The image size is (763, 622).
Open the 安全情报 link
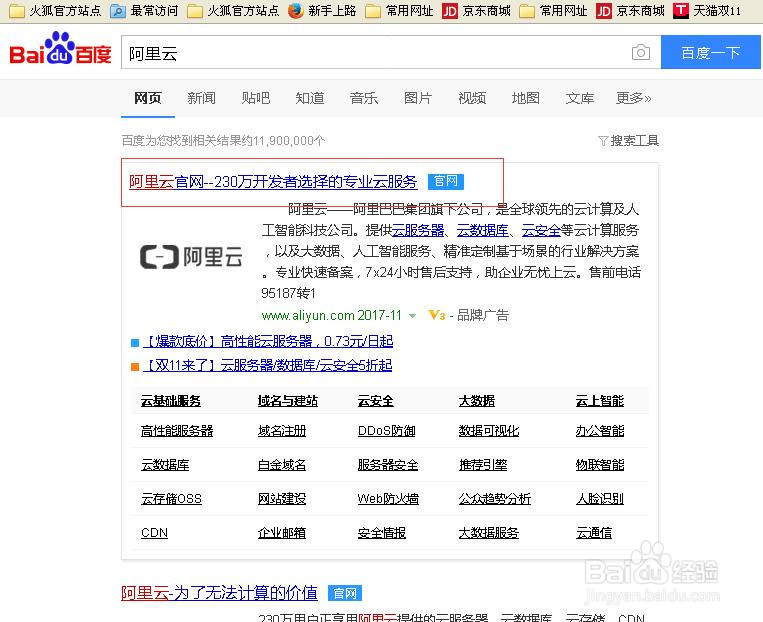[382, 533]
